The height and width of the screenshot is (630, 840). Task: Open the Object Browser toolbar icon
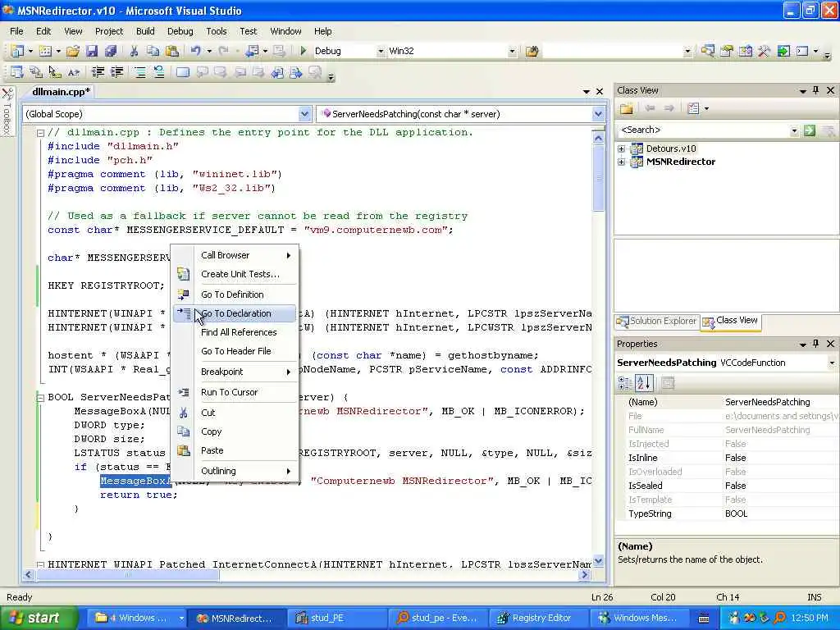[x=745, y=51]
